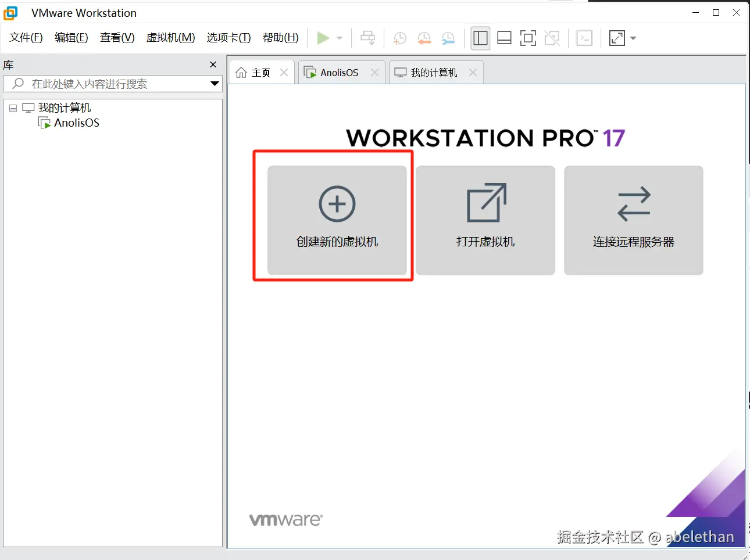Click 连接远程服务器 button
The height and width of the screenshot is (560, 750).
(634, 220)
